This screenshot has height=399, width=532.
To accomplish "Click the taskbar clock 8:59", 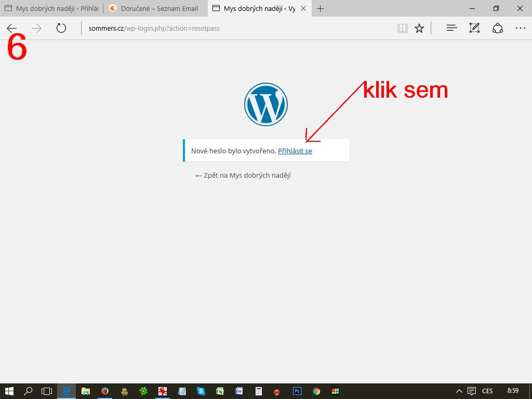I will click(x=513, y=391).
